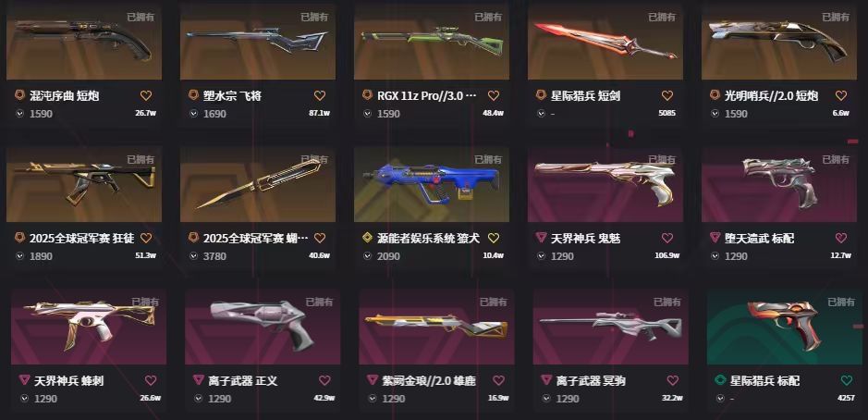
Task: Click the 天界神兵 蜂刺 skin title
Action: (x=68, y=381)
